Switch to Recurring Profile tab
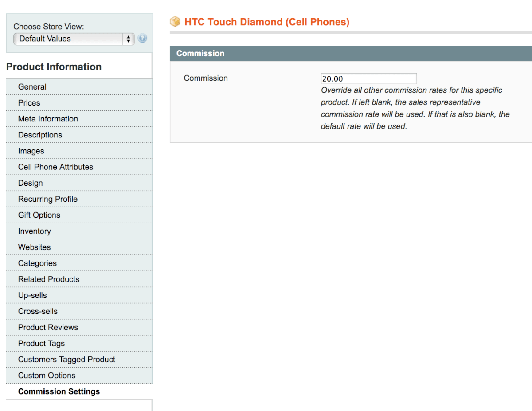 (48, 199)
